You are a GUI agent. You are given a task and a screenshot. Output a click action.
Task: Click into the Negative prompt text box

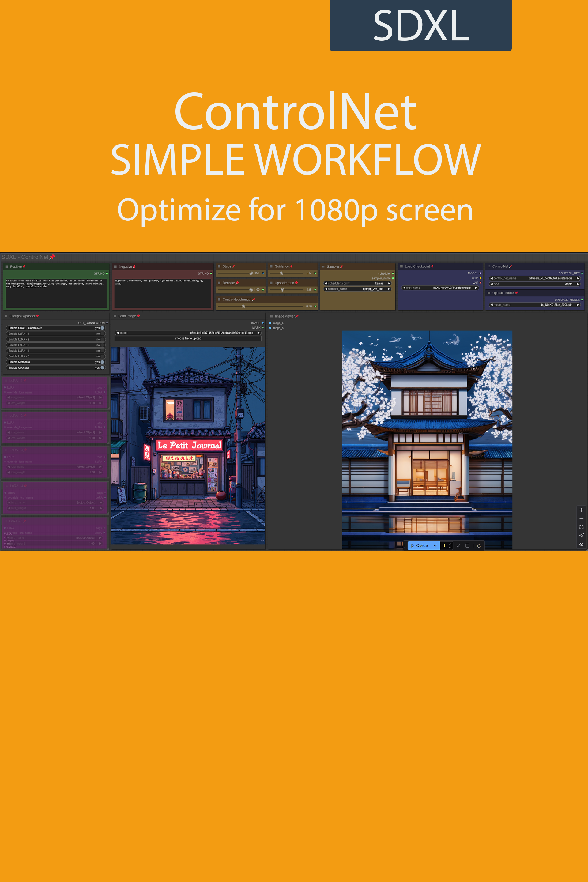tap(162, 294)
